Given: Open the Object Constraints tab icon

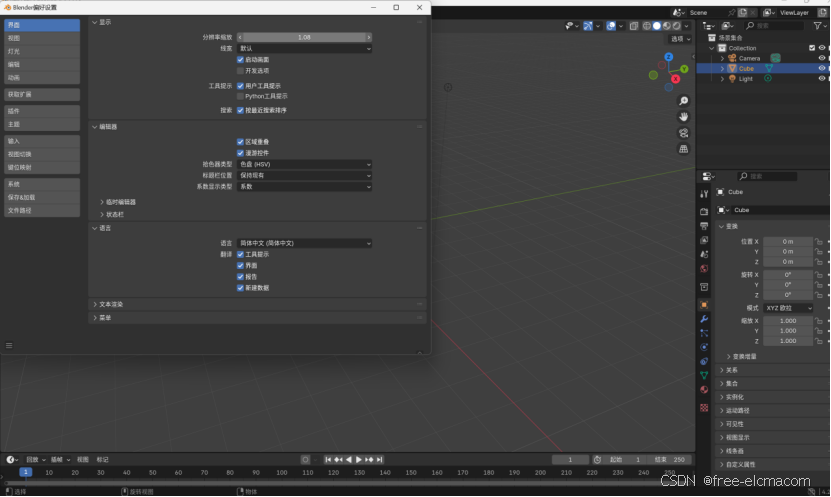Looking at the screenshot, I should click(704, 361).
